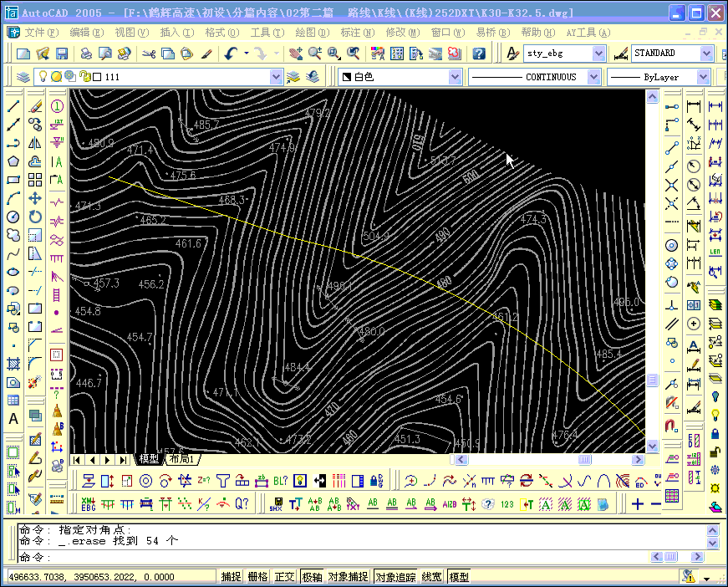
Task: Switch to the 布局1 layout tab
Action: point(181,459)
